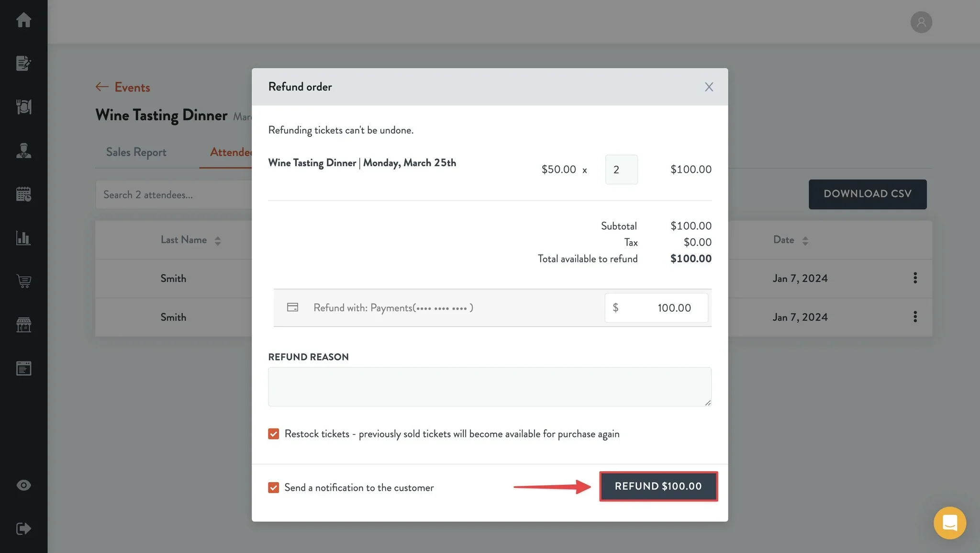Click the Search 2 attendees field

point(174,194)
